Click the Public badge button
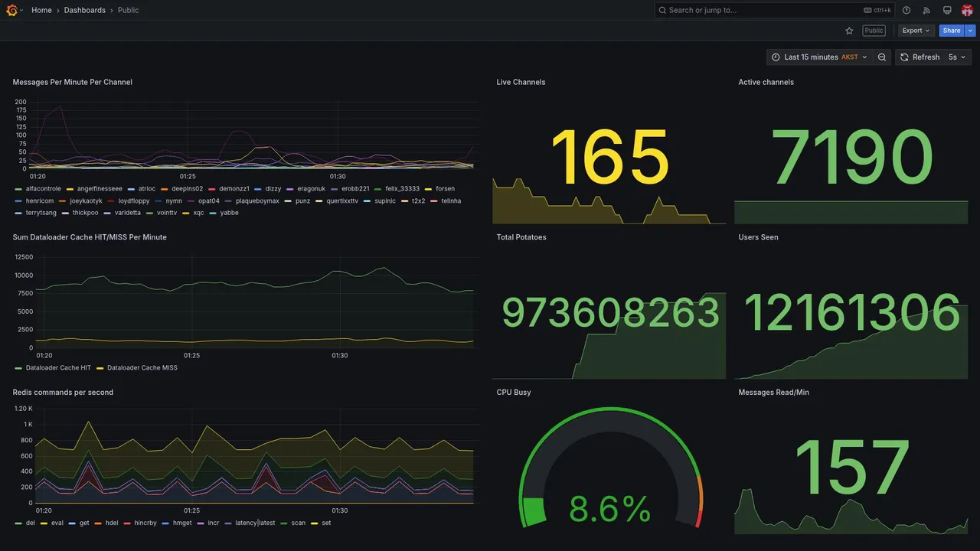The width and height of the screenshot is (980, 551). click(874, 31)
